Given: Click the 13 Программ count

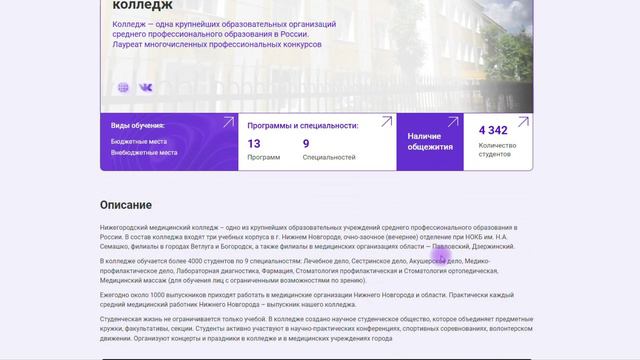Looking at the screenshot, I should 264,149.
